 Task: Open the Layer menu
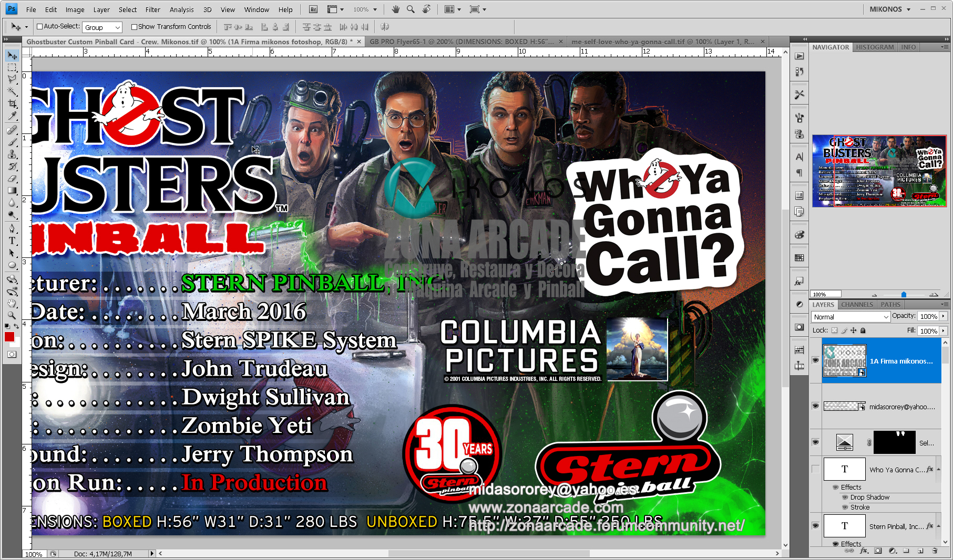pos(101,9)
